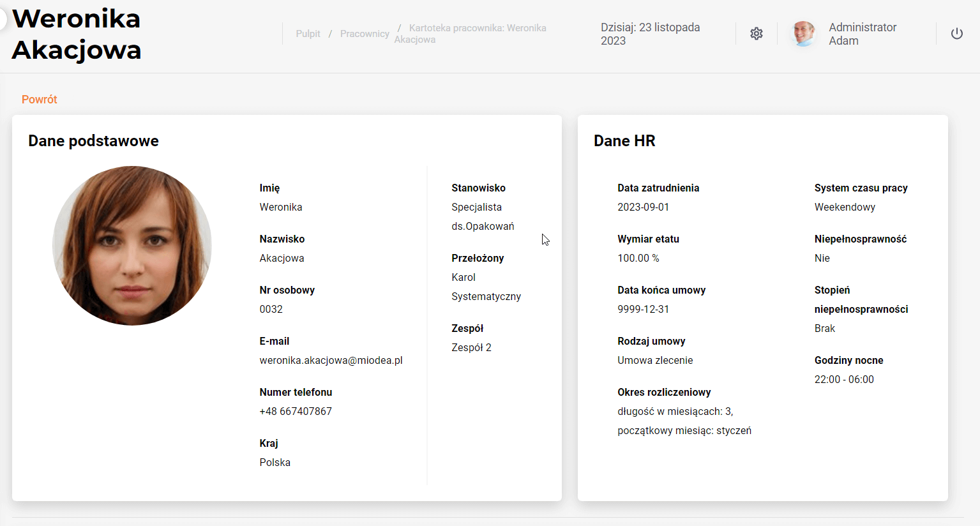Click the contract type Umowa zlecenie

655,360
